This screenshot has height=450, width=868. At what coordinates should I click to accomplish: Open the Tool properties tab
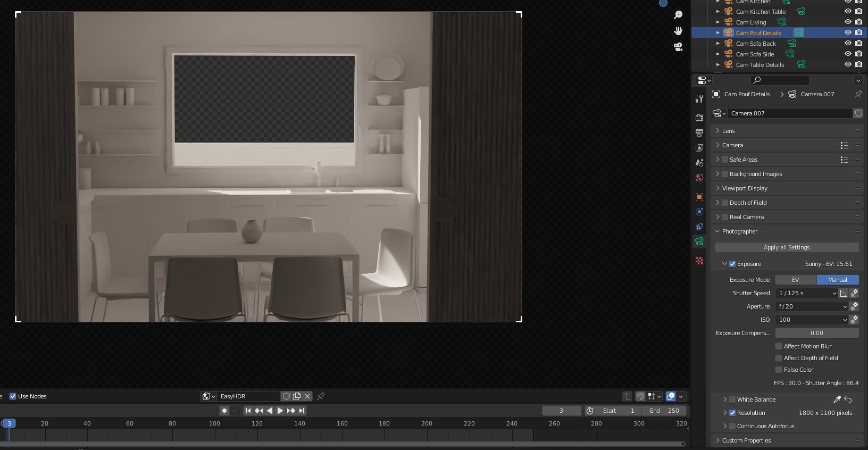(699, 99)
